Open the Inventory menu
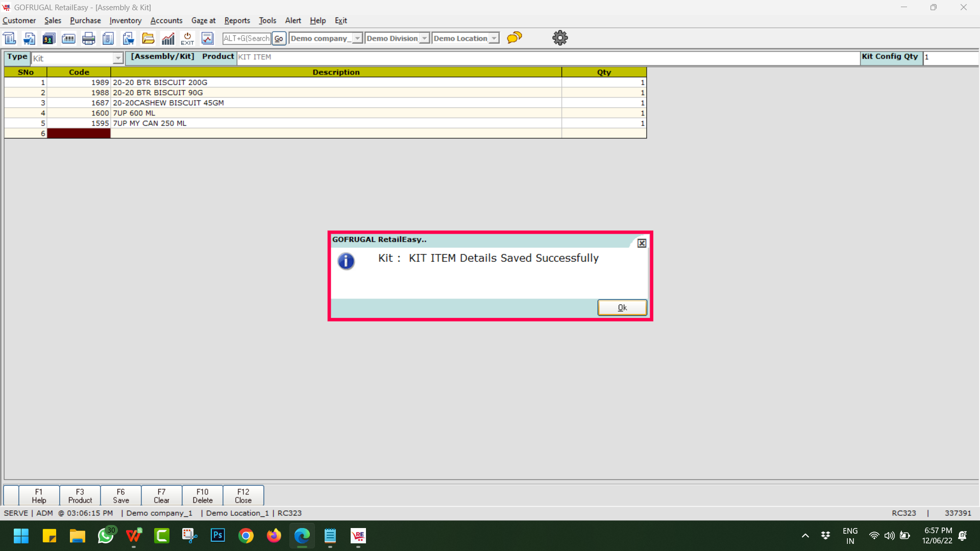Image resolution: width=980 pixels, height=551 pixels. [x=125, y=20]
